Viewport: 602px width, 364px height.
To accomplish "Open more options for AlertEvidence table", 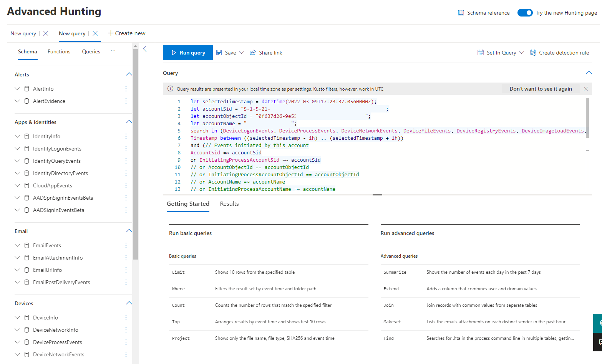I will 126,101.
